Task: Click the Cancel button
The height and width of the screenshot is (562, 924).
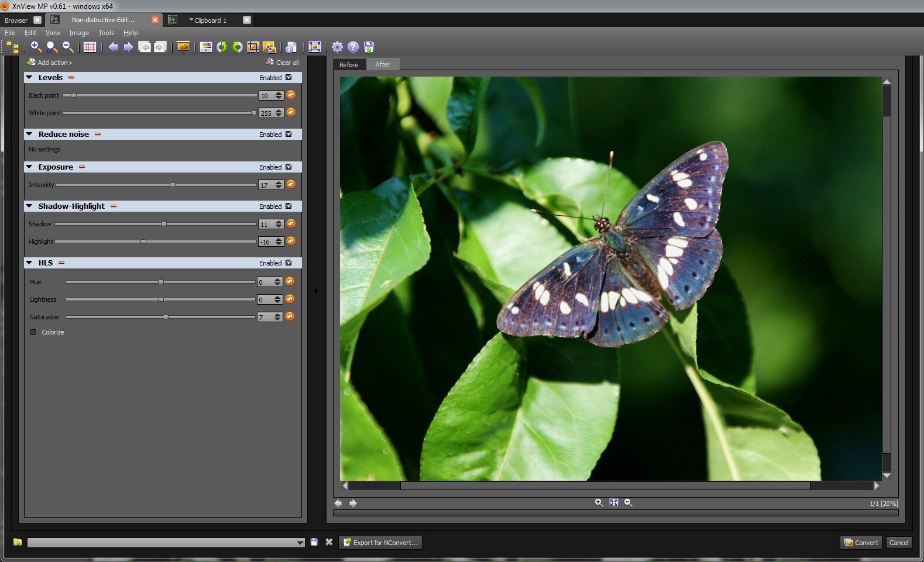Action: tap(899, 543)
